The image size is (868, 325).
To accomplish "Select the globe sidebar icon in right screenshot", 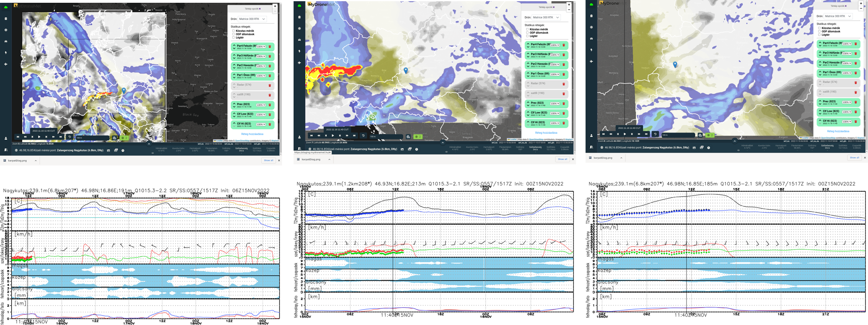I will tap(592, 27).
